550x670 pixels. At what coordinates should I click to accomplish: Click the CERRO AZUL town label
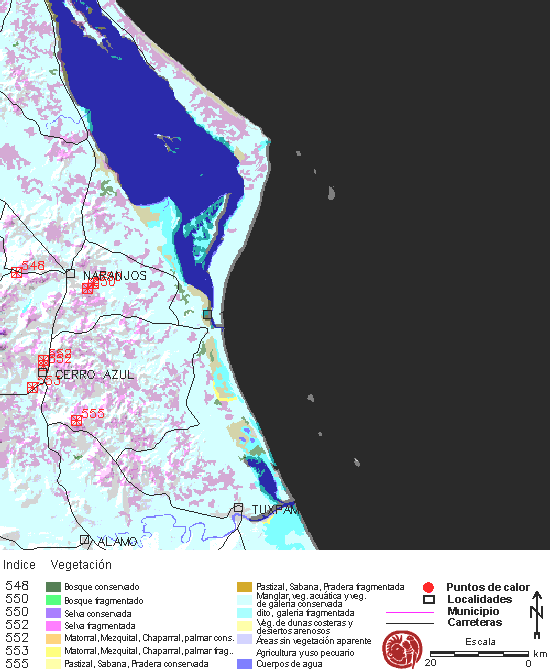pos(94,375)
